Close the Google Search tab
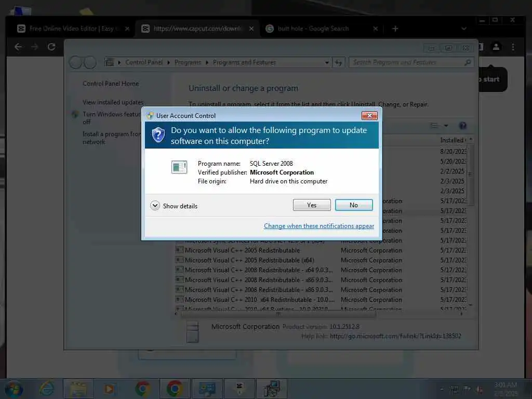Viewport: 532px width, 399px height. [375, 29]
